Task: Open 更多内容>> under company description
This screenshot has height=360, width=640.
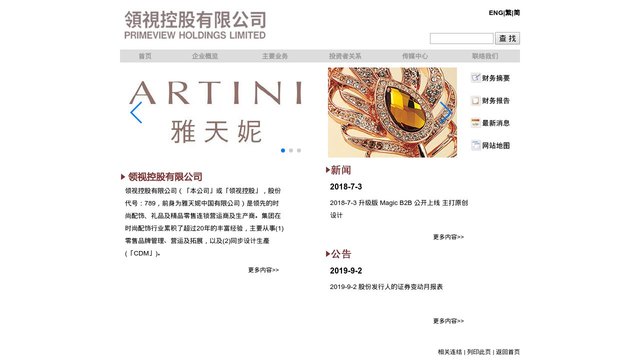Action: click(263, 270)
